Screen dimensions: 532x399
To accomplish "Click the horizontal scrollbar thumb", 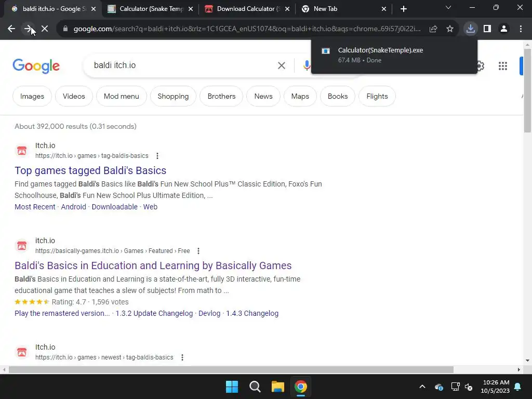I will click(231, 369).
